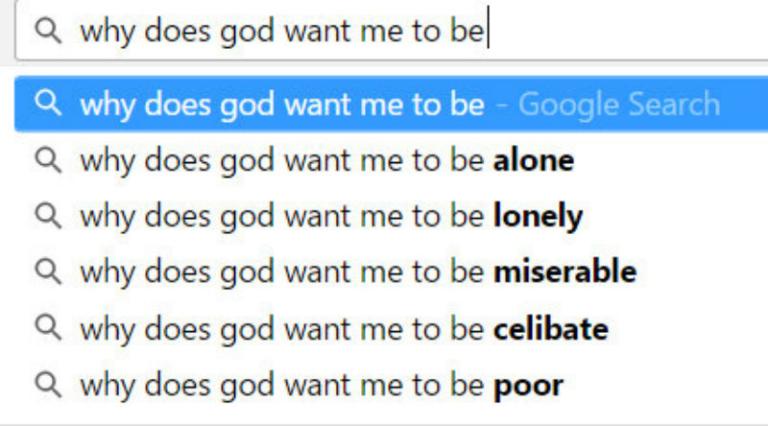Click the 'Google Search' label on the blue row

click(x=619, y=104)
